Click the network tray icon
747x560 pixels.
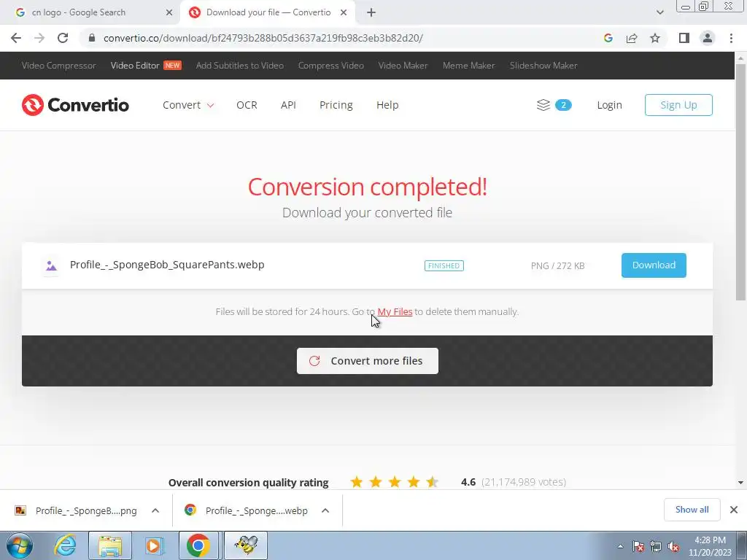click(656, 547)
